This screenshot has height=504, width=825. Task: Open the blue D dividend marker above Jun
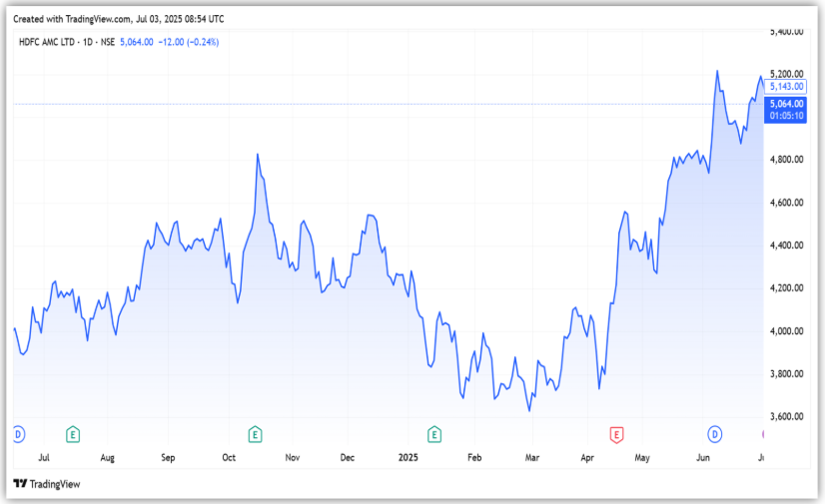pos(714,433)
